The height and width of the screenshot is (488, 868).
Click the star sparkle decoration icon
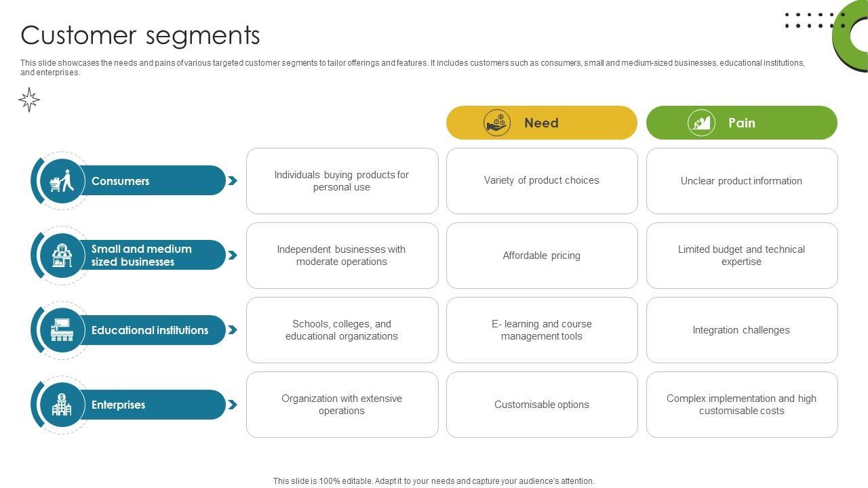(29, 100)
